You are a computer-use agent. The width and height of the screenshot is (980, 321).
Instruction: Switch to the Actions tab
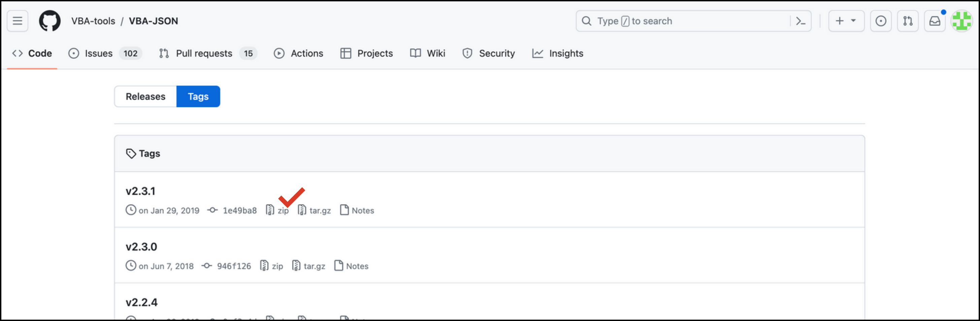point(298,53)
